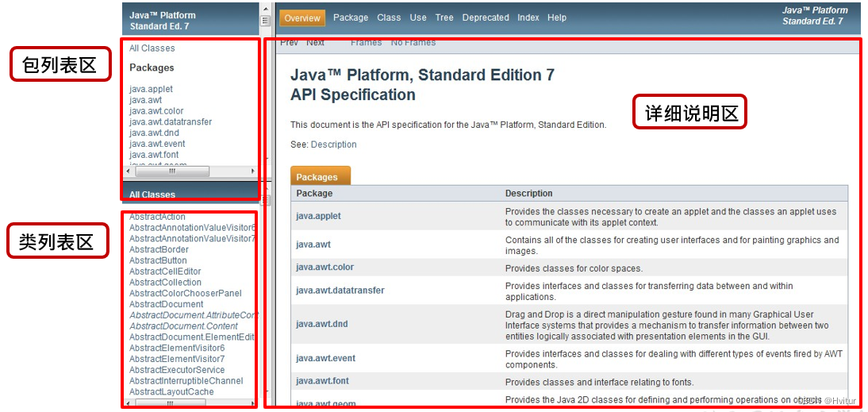868x412 pixels.
Task: Open AbstractCollection class
Action: [166, 283]
